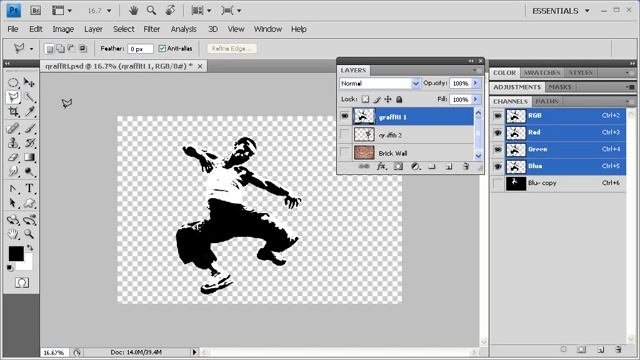Screen dimensions: 640x360
Task: Show the second graffiti layer
Action: pos(345,134)
